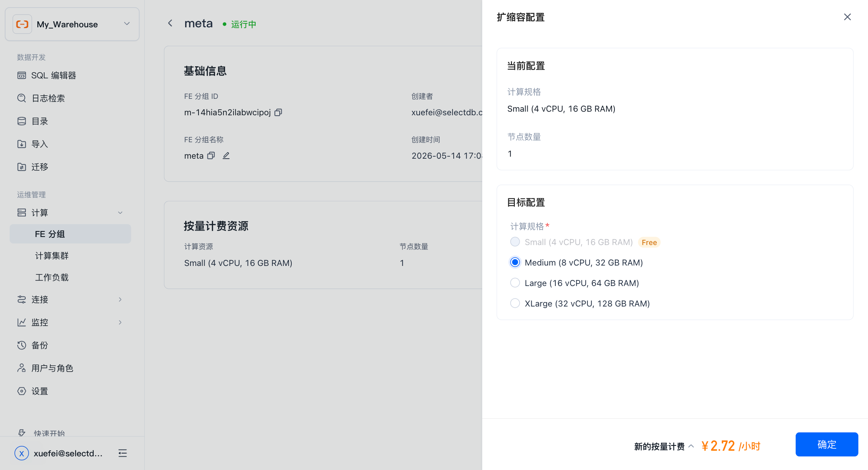This screenshot has height=470, width=868.
Task: Copy the FE group name meta
Action: click(211, 156)
